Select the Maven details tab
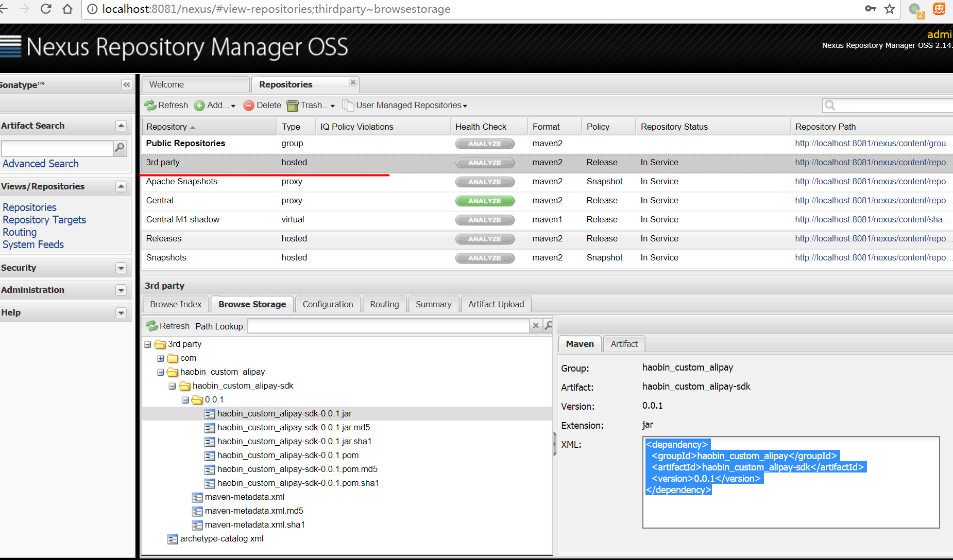The image size is (953, 560). (580, 344)
